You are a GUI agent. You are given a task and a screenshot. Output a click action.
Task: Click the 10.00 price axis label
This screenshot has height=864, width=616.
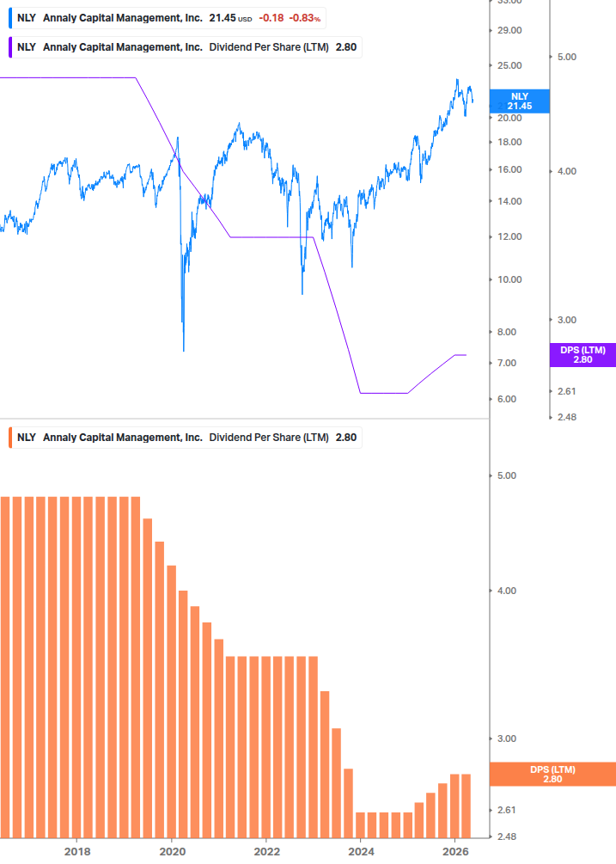509,279
